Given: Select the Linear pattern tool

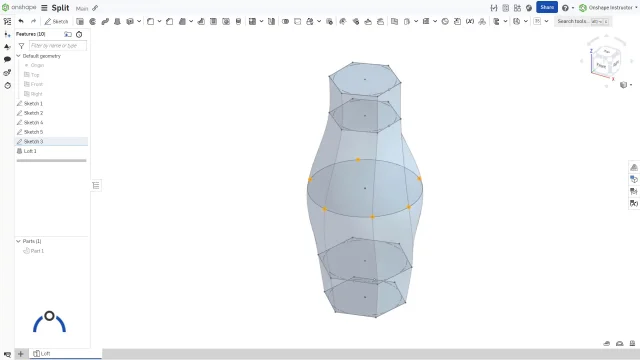Looking at the screenshot, I should pos(252,21).
